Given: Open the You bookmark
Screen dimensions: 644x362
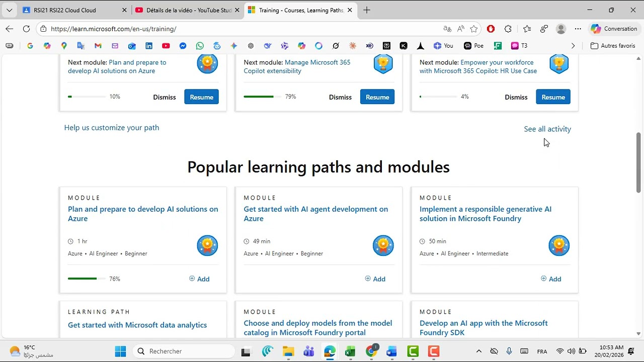Looking at the screenshot, I should [443, 46].
